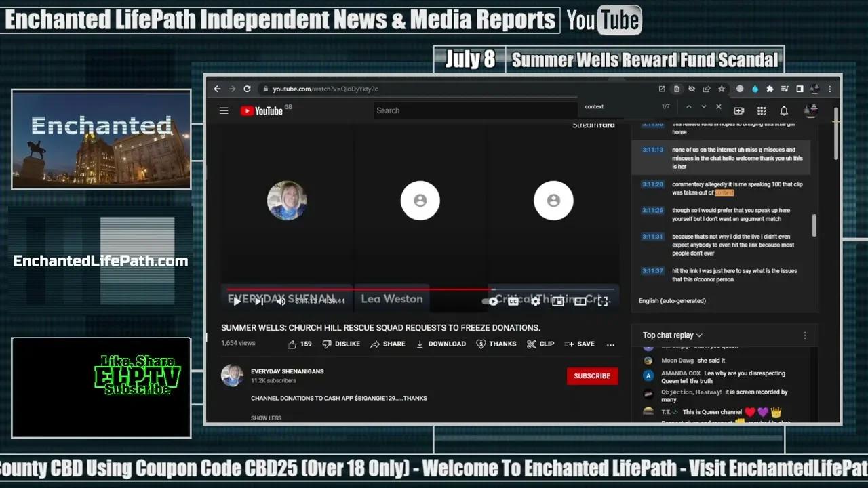Mute the video with the speaker icon

click(281, 302)
